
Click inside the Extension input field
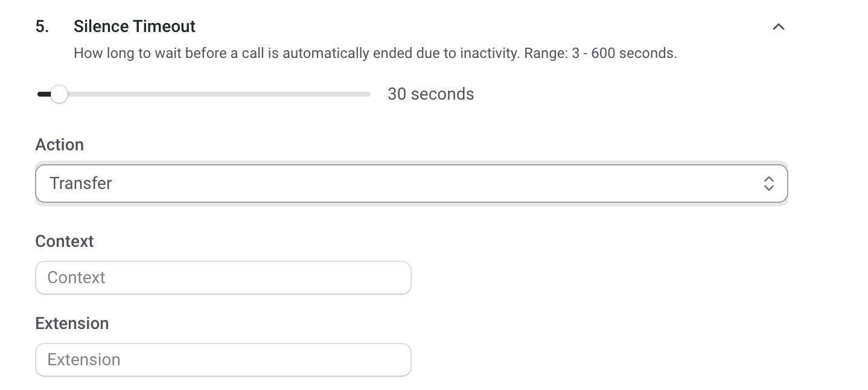(x=223, y=359)
